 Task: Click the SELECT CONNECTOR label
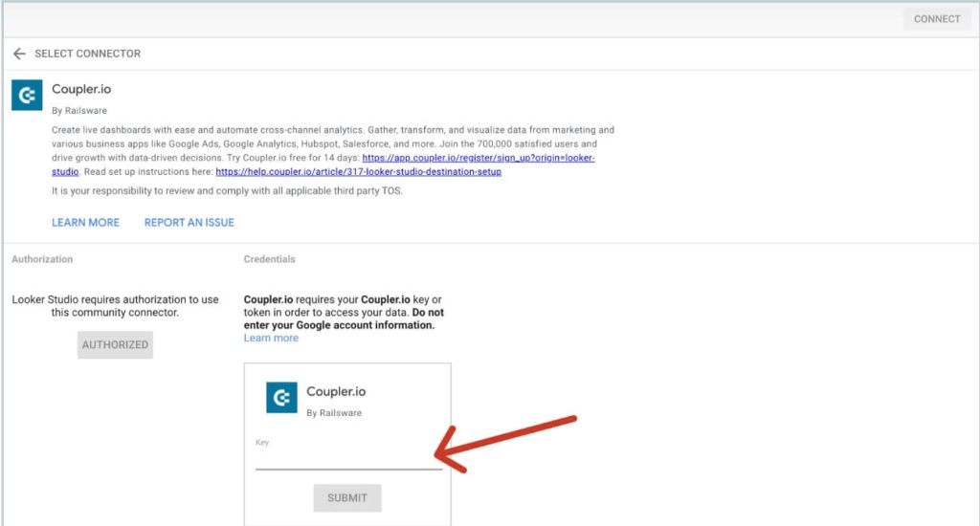tap(87, 54)
